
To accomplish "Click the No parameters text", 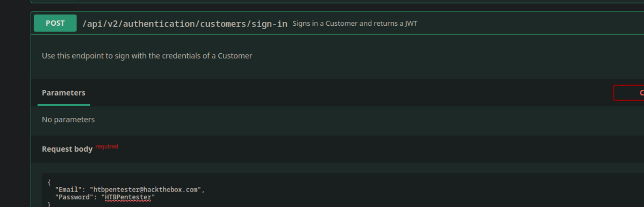I will point(68,120).
